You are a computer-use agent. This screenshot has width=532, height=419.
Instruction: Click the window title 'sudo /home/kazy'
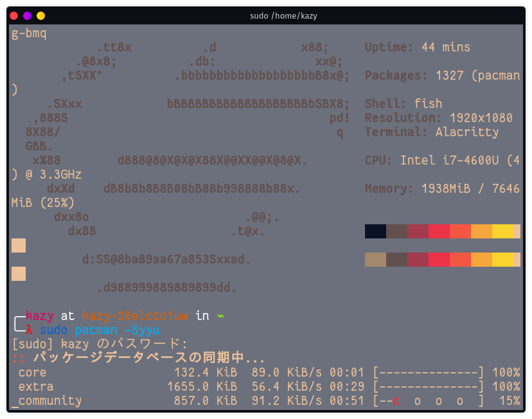pos(283,15)
